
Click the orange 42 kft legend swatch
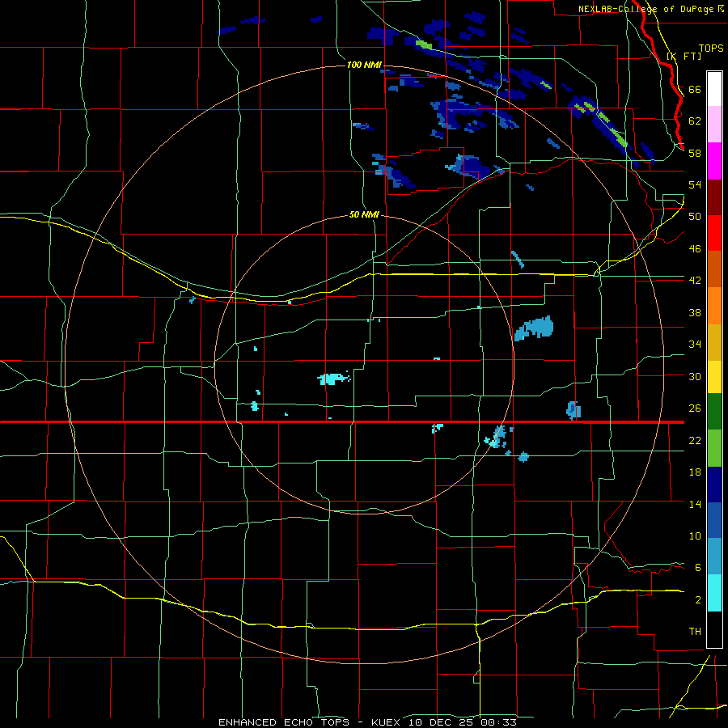pos(714,306)
